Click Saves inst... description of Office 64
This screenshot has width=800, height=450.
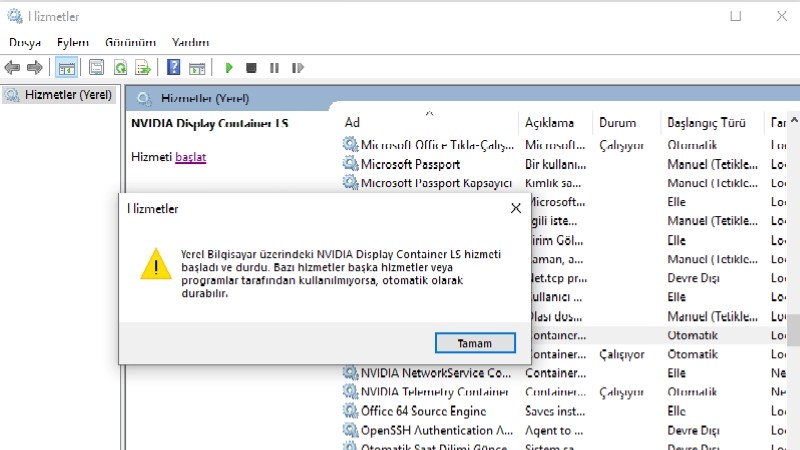click(x=555, y=411)
